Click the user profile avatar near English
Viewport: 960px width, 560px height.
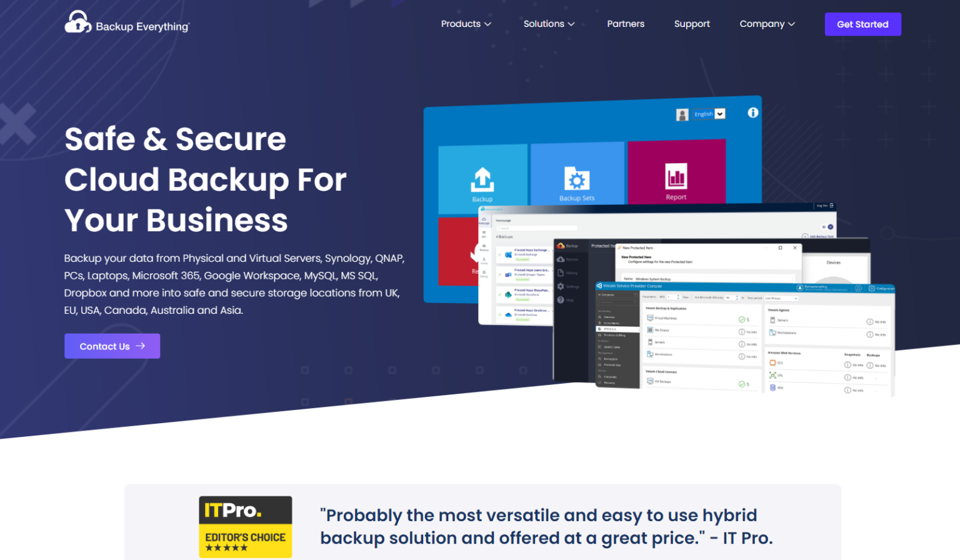coord(682,114)
